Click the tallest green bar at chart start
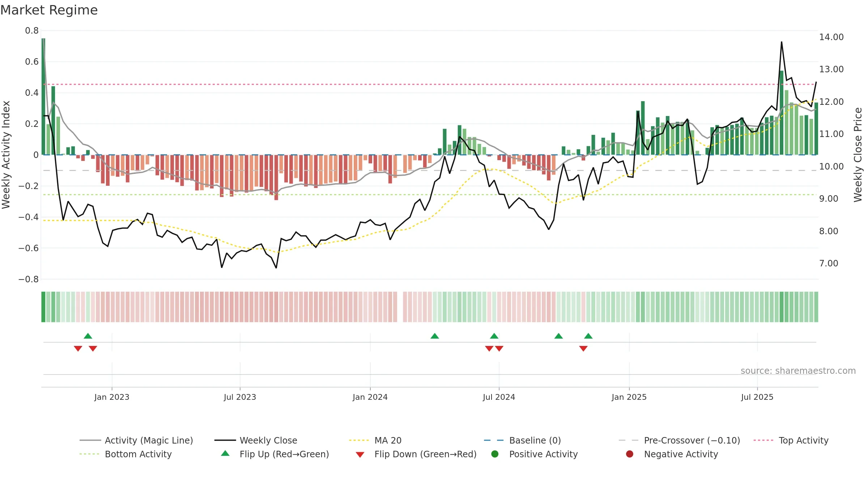 [x=43, y=96]
